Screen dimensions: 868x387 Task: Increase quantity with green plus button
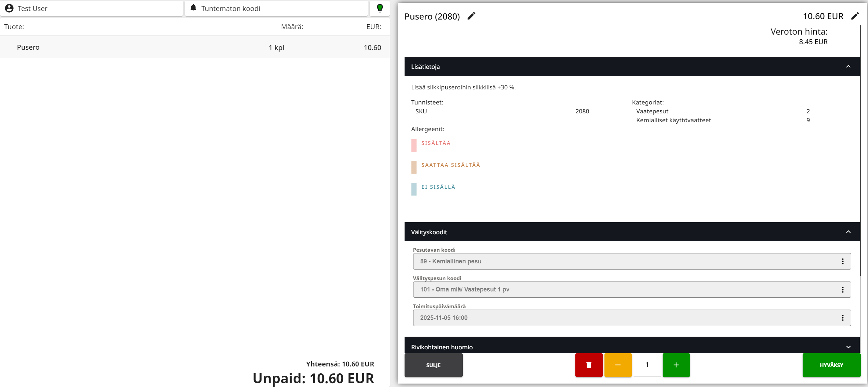pos(676,365)
